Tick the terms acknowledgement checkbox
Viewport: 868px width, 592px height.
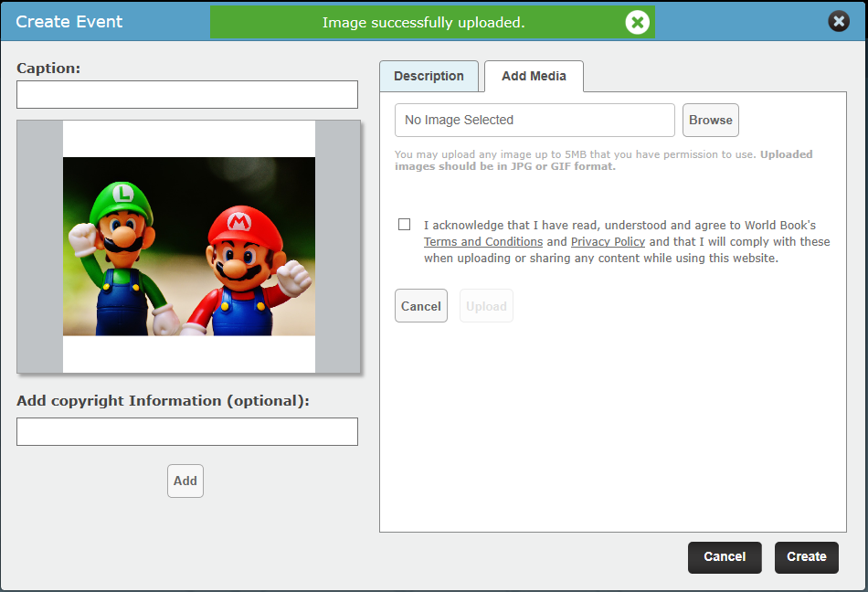click(404, 224)
